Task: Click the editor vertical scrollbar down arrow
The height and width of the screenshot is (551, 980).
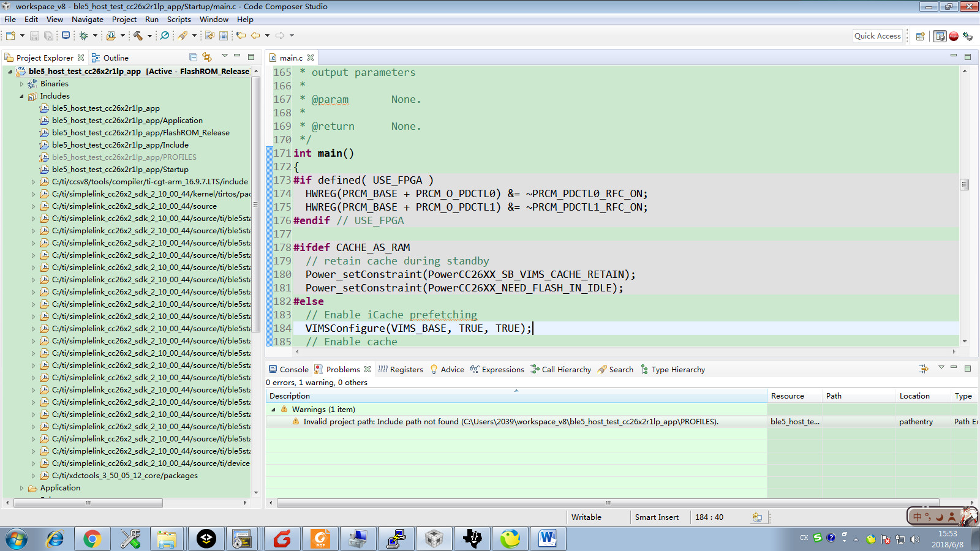Action: (965, 342)
